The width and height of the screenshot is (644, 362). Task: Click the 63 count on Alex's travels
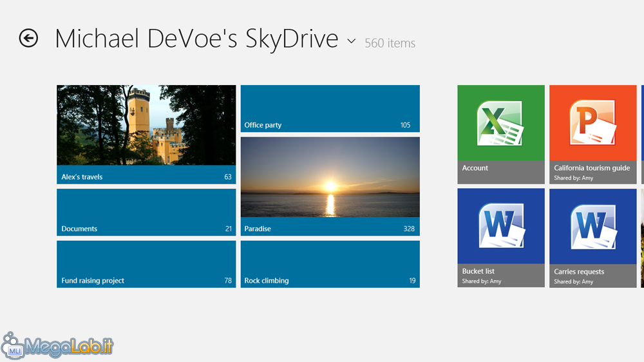(x=228, y=177)
